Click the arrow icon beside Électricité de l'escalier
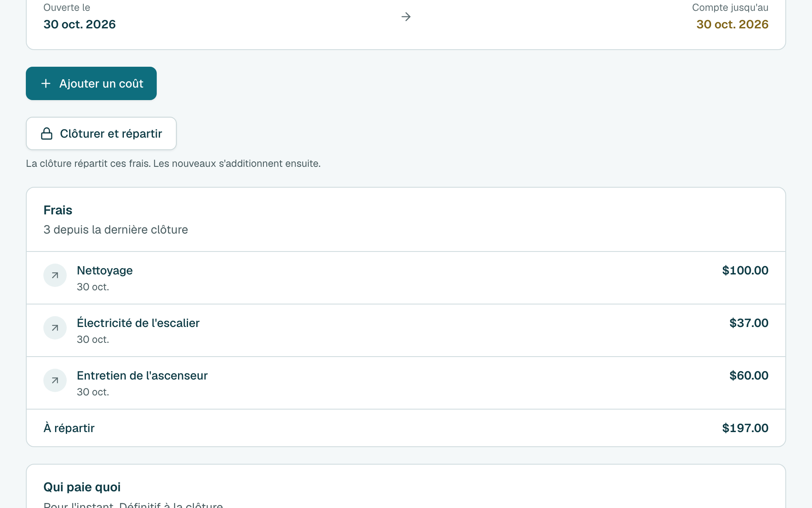This screenshot has width=812, height=508. [x=55, y=328]
